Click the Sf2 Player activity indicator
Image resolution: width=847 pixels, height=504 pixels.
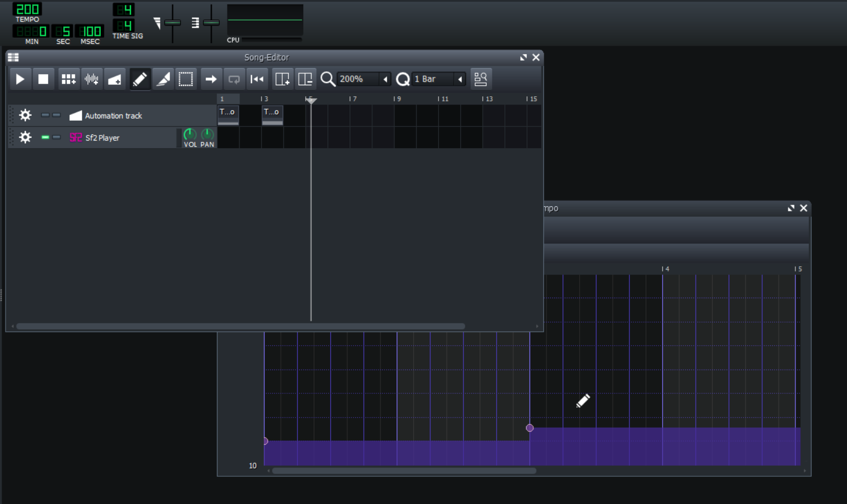pyautogui.click(x=179, y=138)
